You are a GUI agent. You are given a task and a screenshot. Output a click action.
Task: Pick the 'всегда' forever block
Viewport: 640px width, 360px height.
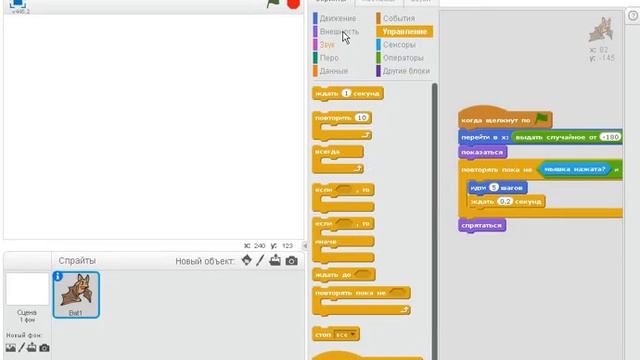tap(338, 160)
